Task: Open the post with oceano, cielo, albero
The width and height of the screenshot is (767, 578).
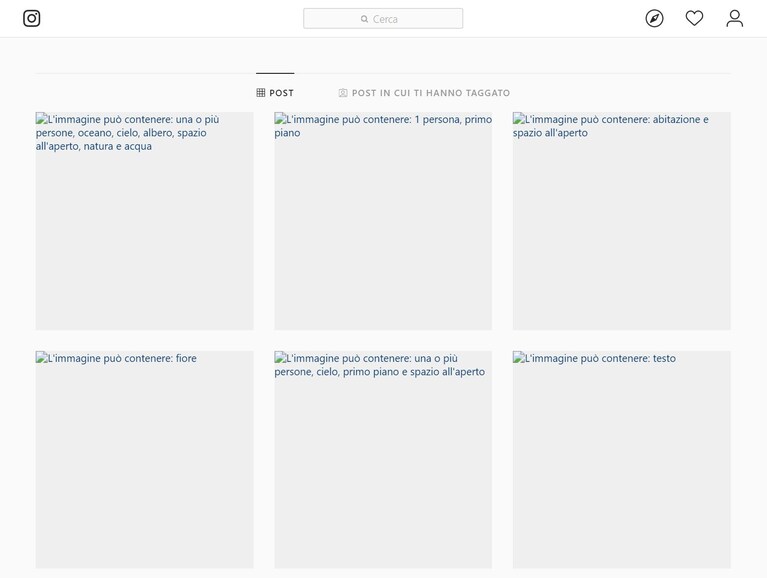Action: coord(144,221)
